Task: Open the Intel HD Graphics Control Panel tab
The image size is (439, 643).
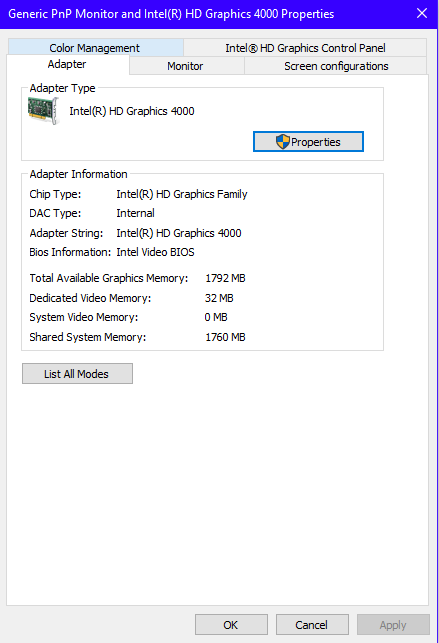Action: [x=305, y=48]
